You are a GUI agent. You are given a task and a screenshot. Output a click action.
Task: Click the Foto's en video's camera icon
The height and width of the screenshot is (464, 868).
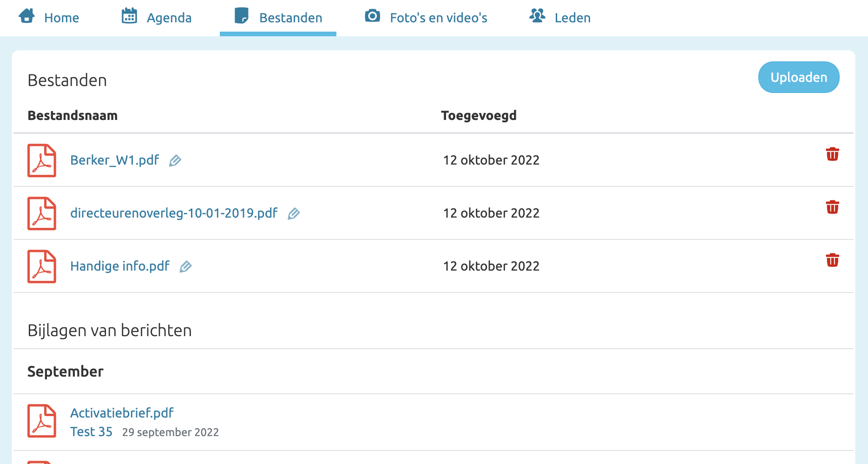coord(372,15)
